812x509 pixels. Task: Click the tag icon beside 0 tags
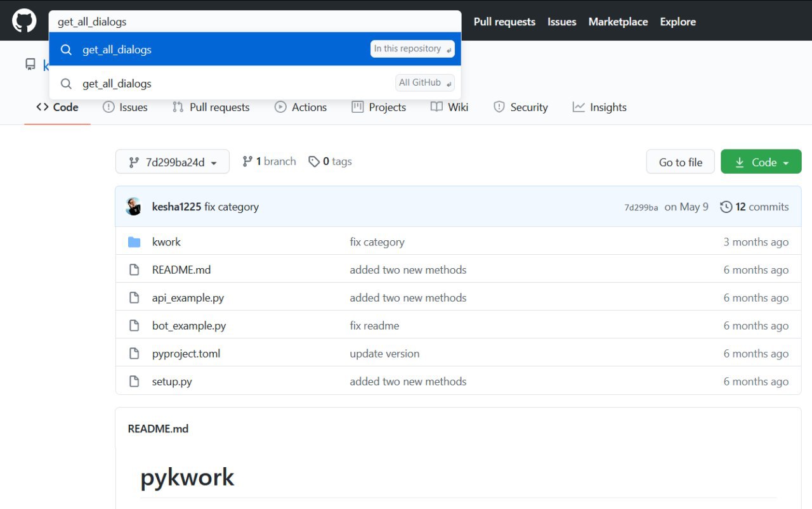[314, 162]
